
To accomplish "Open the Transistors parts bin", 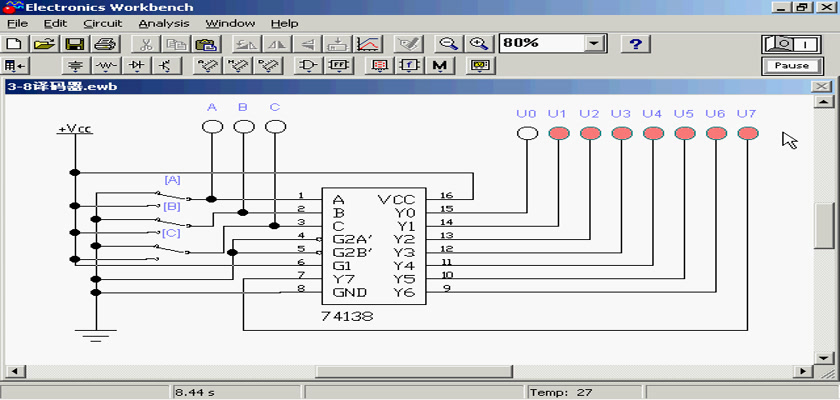I will [167, 66].
